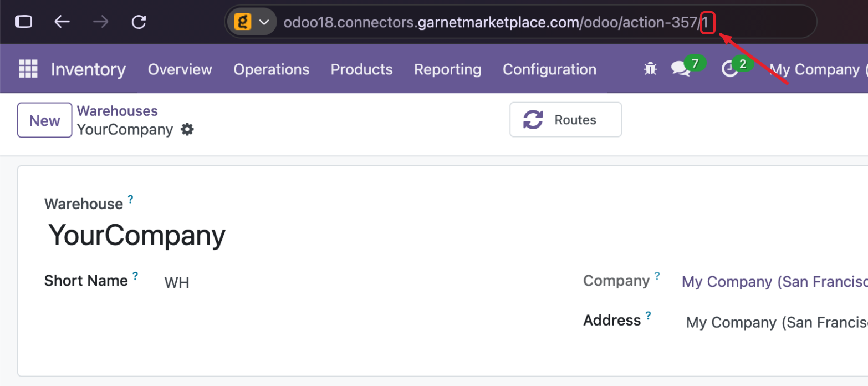This screenshot has height=386, width=868.
Task: Open activities clock icon with 2 badge
Action: pyautogui.click(x=729, y=69)
